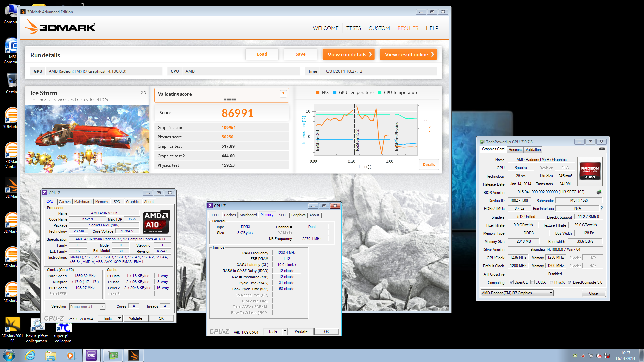Open 3DMark2001 SE desktop shortcut
The image size is (644, 362).
point(12,330)
